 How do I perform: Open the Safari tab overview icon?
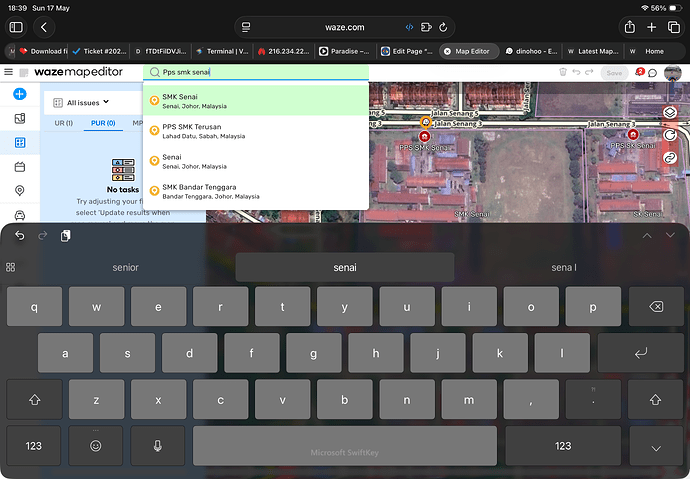click(674, 27)
